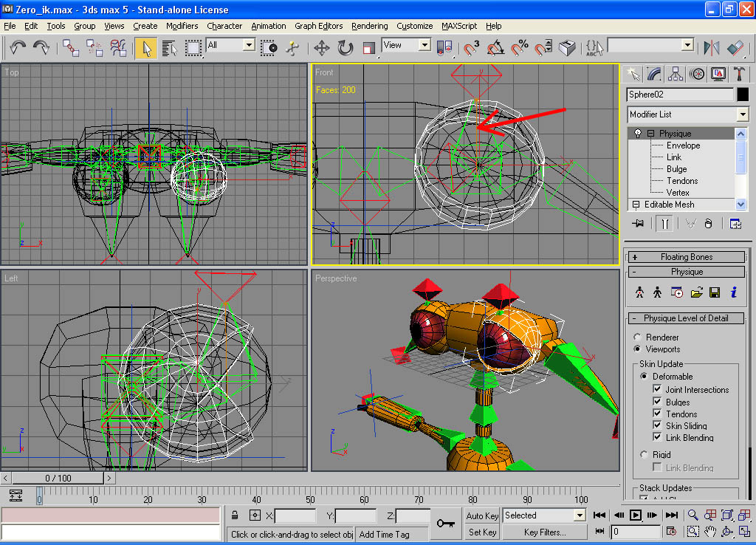This screenshot has height=545, width=756.
Task: Uncheck Joint Intersections checkbox
Action: click(x=657, y=388)
